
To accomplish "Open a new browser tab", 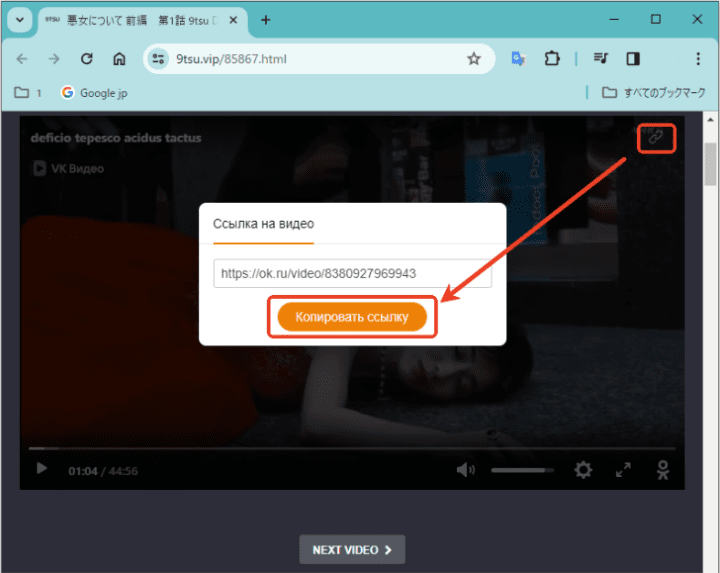I will pyautogui.click(x=265, y=20).
